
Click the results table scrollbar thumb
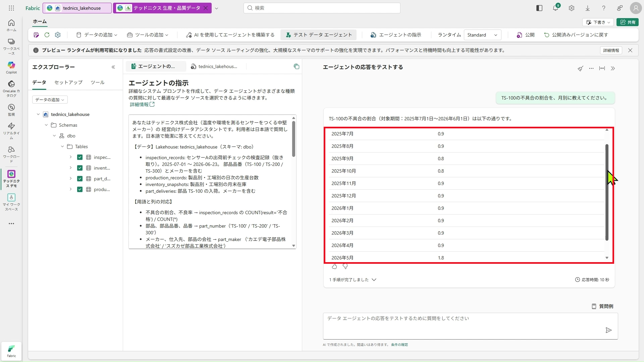607,192
